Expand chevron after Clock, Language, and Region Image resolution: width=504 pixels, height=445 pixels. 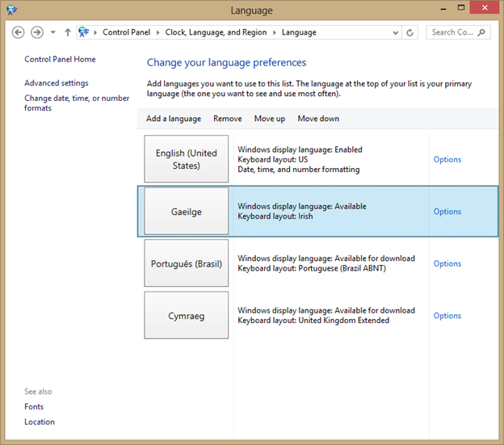pos(275,32)
